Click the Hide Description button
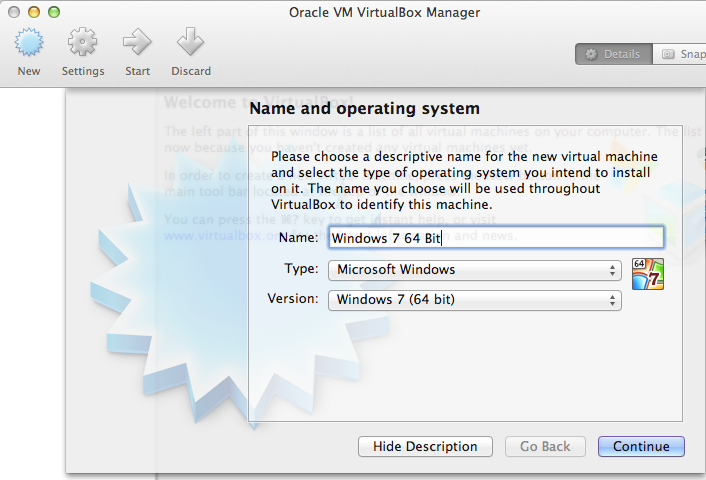 (x=425, y=446)
